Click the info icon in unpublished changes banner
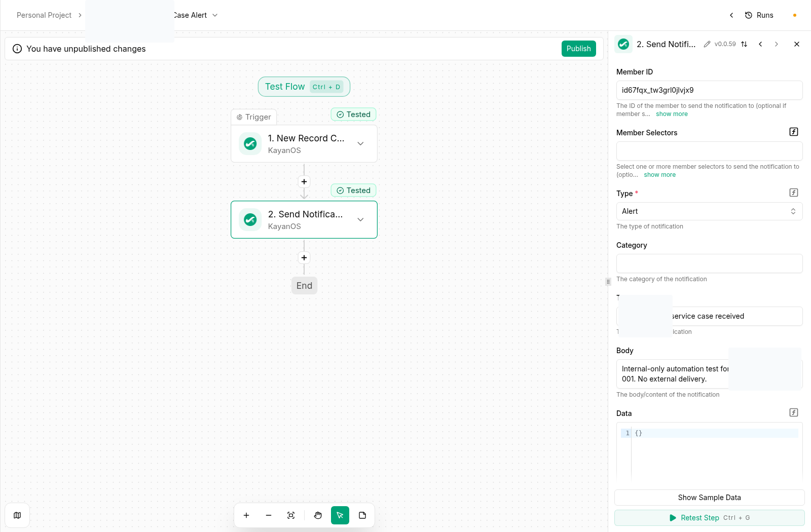 click(17, 49)
